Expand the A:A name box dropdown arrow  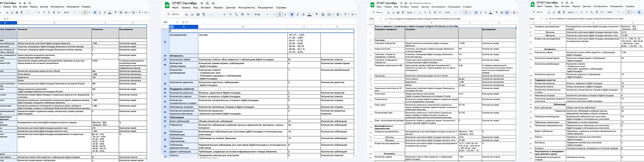(x=177, y=22)
